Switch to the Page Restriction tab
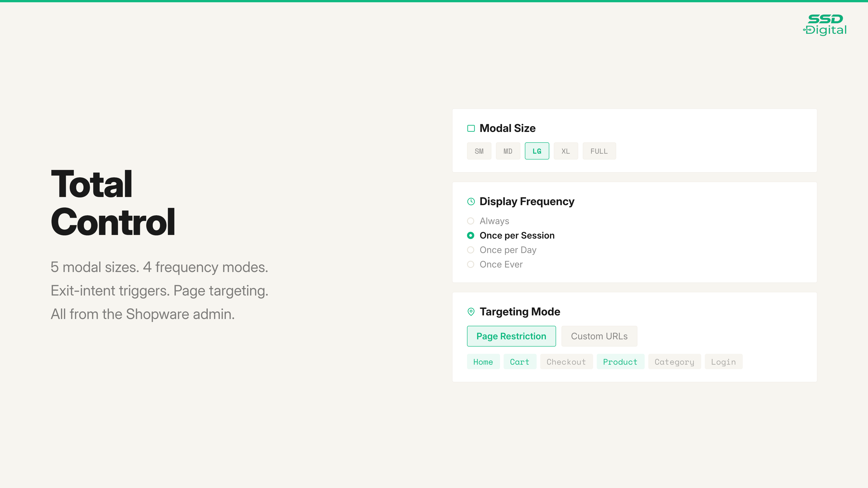The width and height of the screenshot is (868, 488). tap(511, 336)
